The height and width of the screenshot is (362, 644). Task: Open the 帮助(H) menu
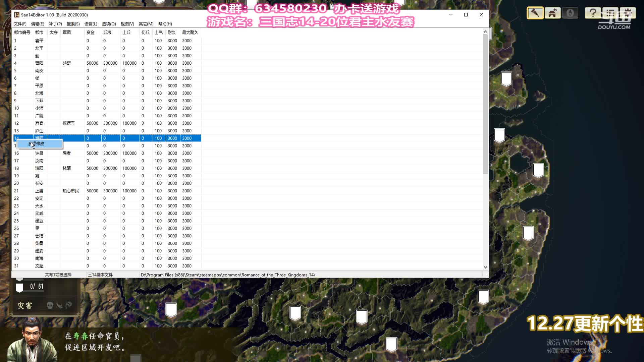pos(165,24)
